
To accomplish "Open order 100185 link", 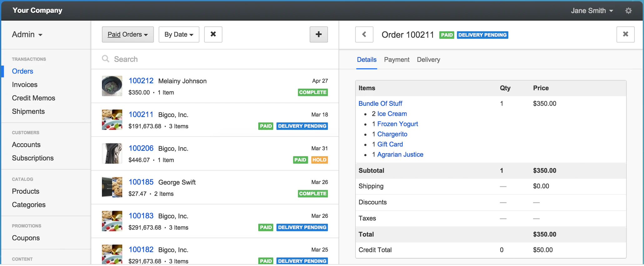I will tap(141, 182).
